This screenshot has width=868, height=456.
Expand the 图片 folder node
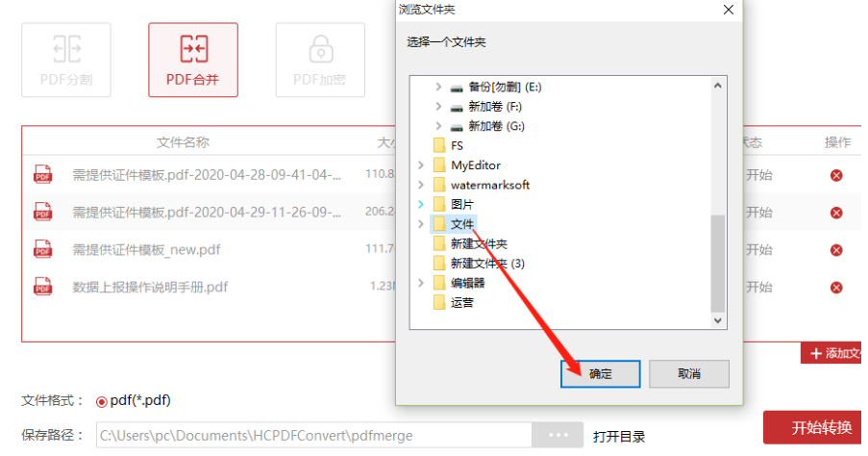[421, 205]
